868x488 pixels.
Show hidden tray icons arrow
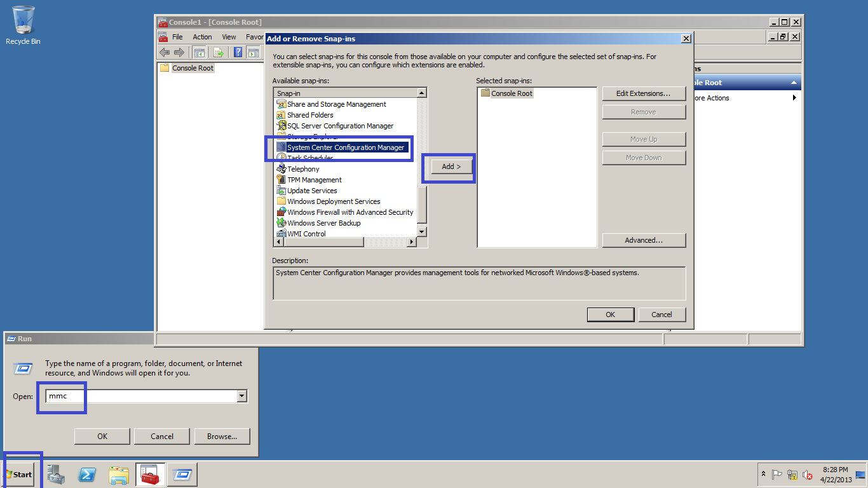point(763,475)
